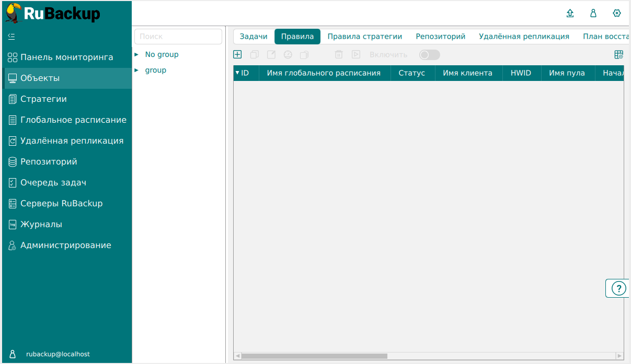
Task: Open the settings gear icon
Action: [617, 14]
